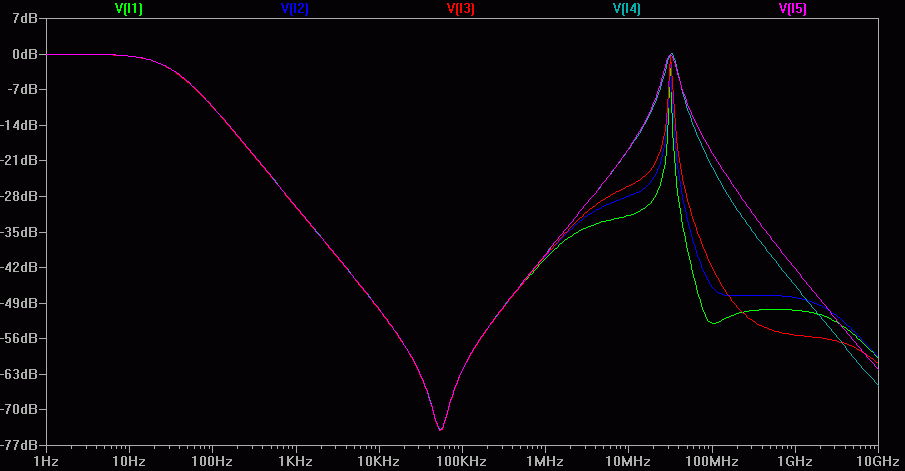Select the red V(I3) trace label
The width and height of the screenshot is (905, 471).
[x=461, y=9]
